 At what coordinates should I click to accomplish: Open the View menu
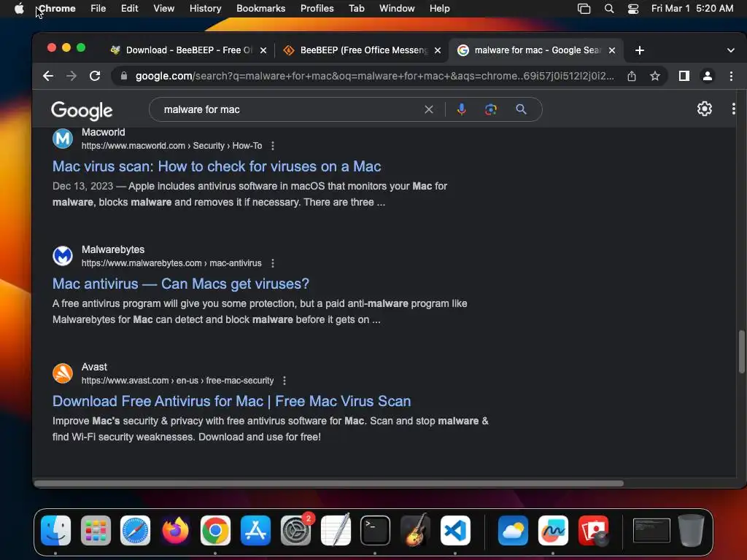click(163, 8)
